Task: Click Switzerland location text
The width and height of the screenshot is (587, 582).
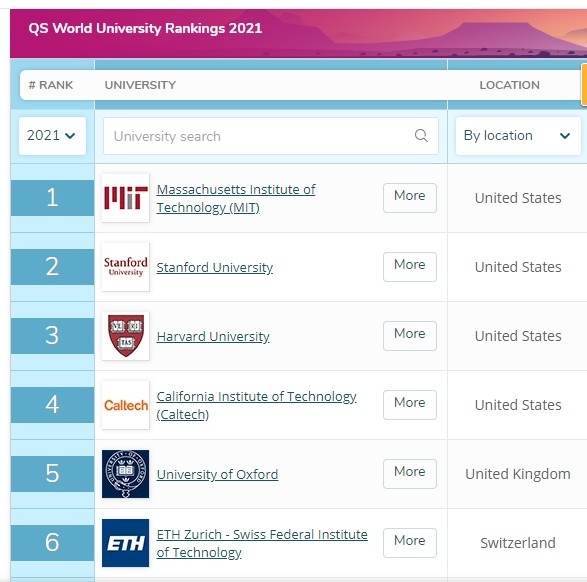Action: [518, 543]
